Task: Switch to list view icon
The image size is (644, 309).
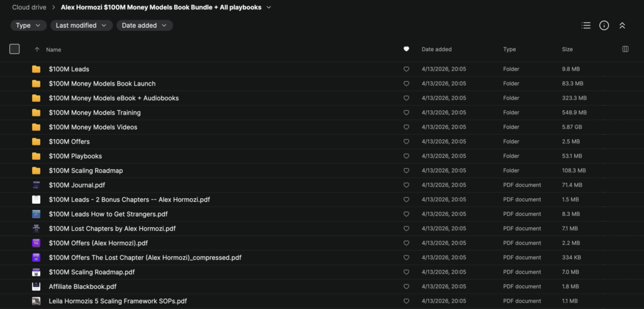Action: point(586,26)
